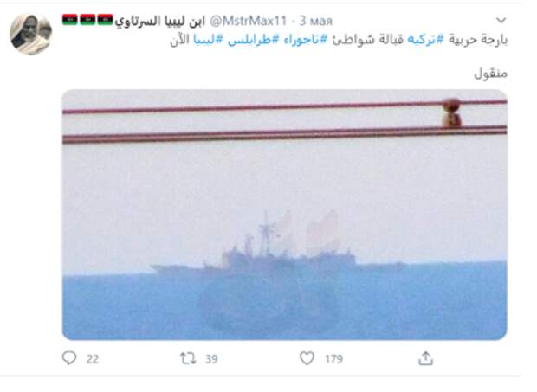Click Libyan flag emojis beside author name

tap(87, 20)
